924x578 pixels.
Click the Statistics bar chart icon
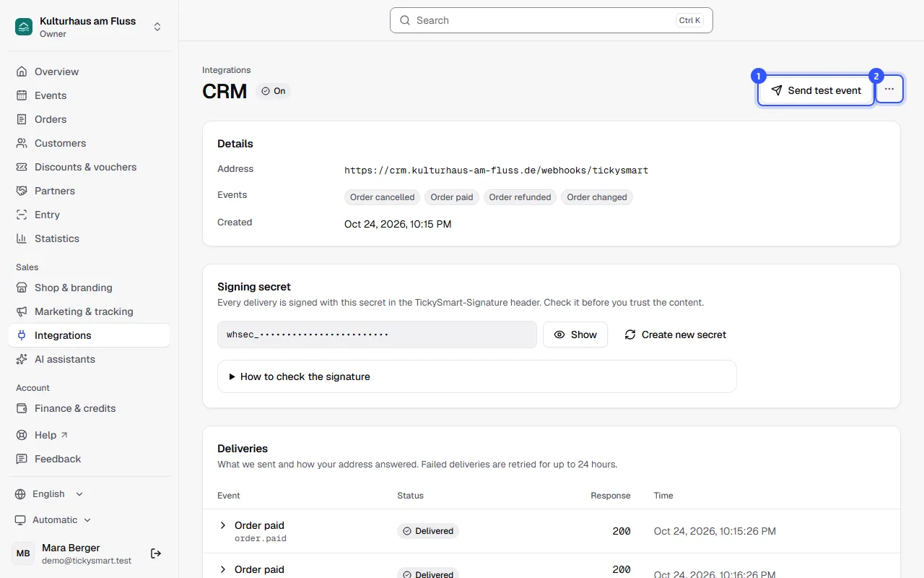pos(22,238)
